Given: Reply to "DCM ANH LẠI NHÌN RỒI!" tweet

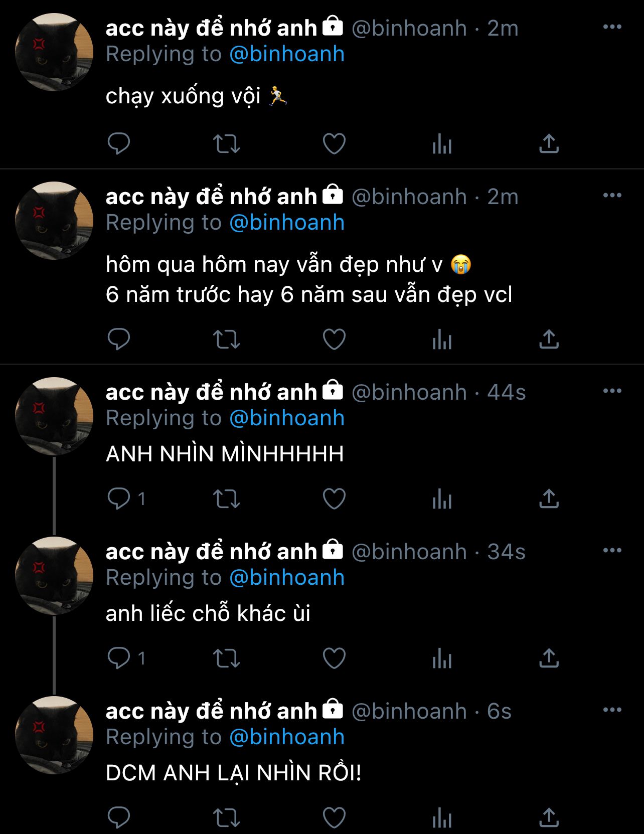Looking at the screenshot, I should click(119, 818).
